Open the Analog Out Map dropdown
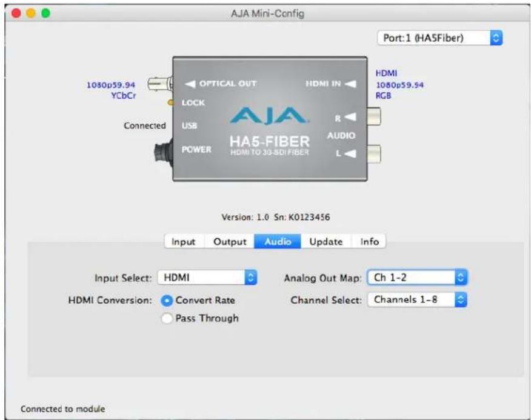The width and height of the screenshot is (531, 420). [x=417, y=278]
